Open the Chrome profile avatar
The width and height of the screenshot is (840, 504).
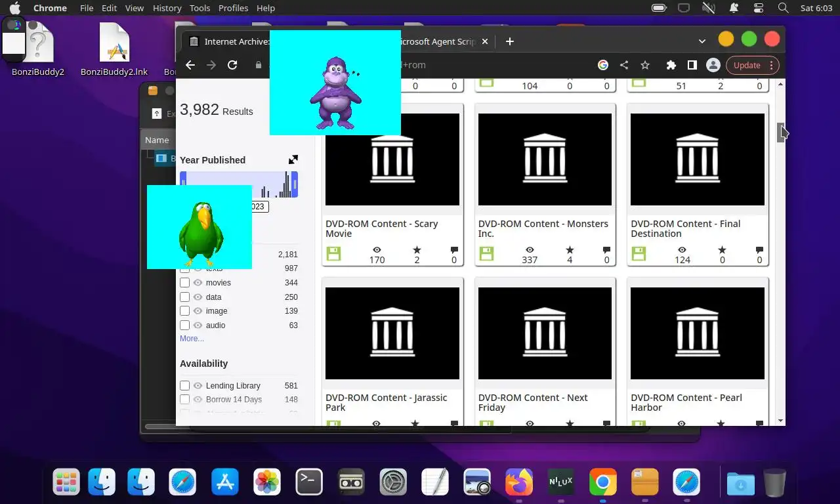(713, 65)
